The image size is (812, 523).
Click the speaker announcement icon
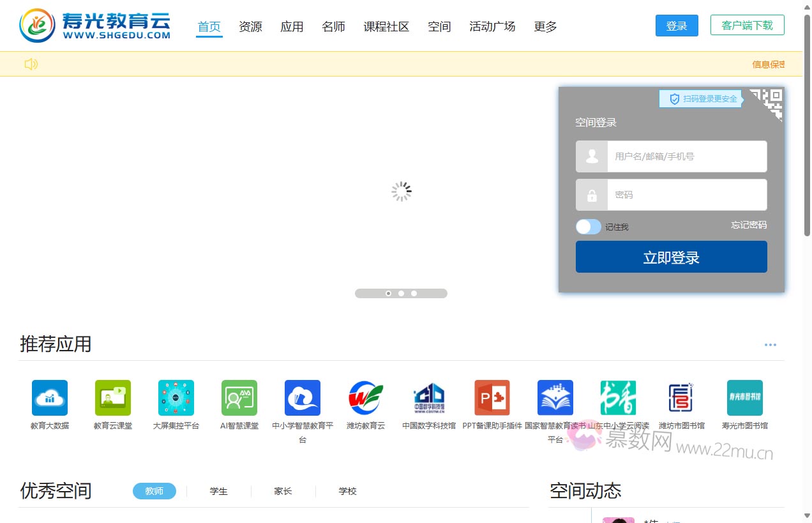tap(31, 64)
